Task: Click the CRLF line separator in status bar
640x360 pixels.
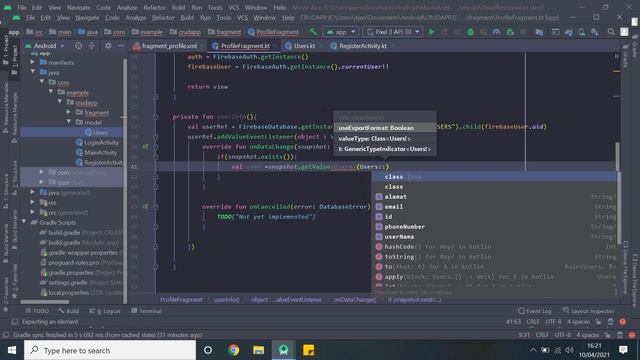Action: click(x=533, y=322)
